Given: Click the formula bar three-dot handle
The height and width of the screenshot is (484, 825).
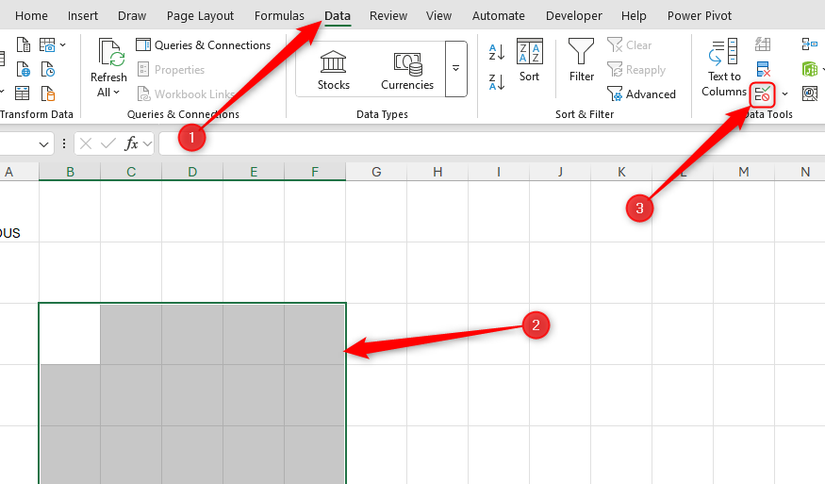Looking at the screenshot, I should 64,143.
